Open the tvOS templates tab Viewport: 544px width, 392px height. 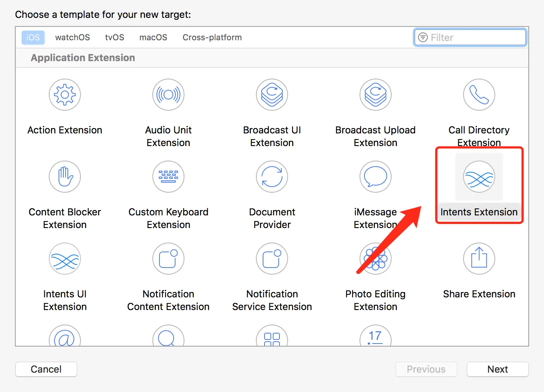115,37
